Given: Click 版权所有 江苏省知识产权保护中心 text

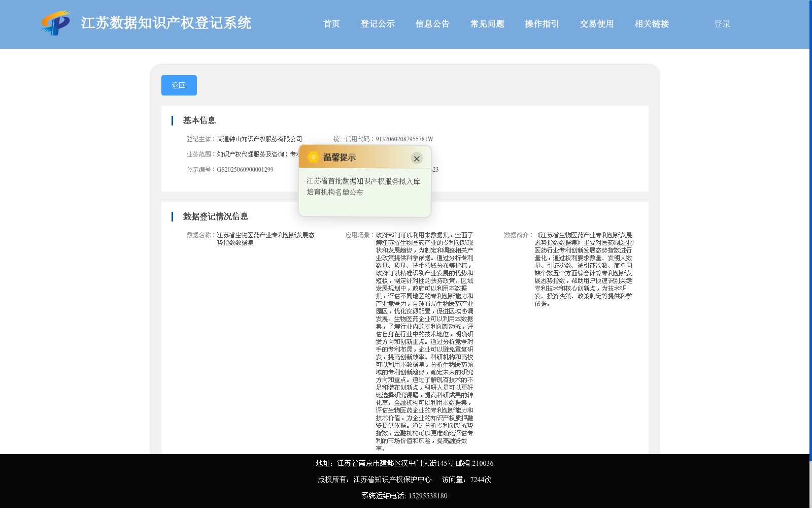Looking at the screenshot, I should [x=375, y=480].
